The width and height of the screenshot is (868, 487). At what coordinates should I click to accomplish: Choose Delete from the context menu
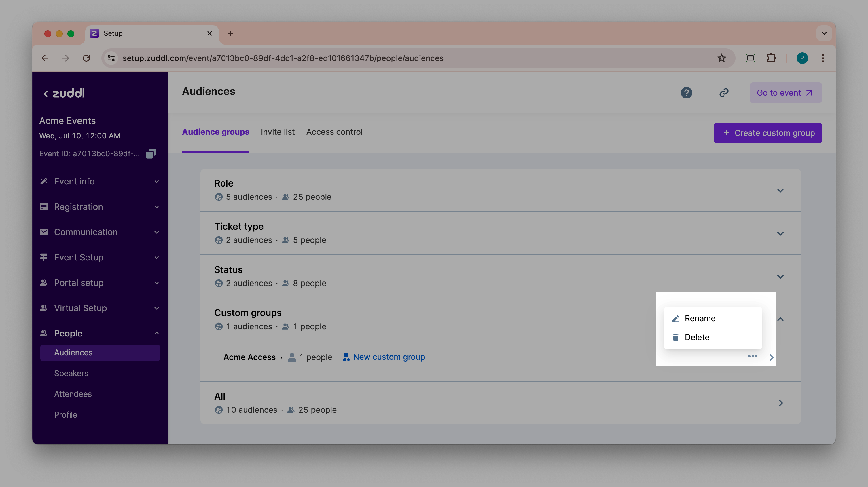coord(696,337)
